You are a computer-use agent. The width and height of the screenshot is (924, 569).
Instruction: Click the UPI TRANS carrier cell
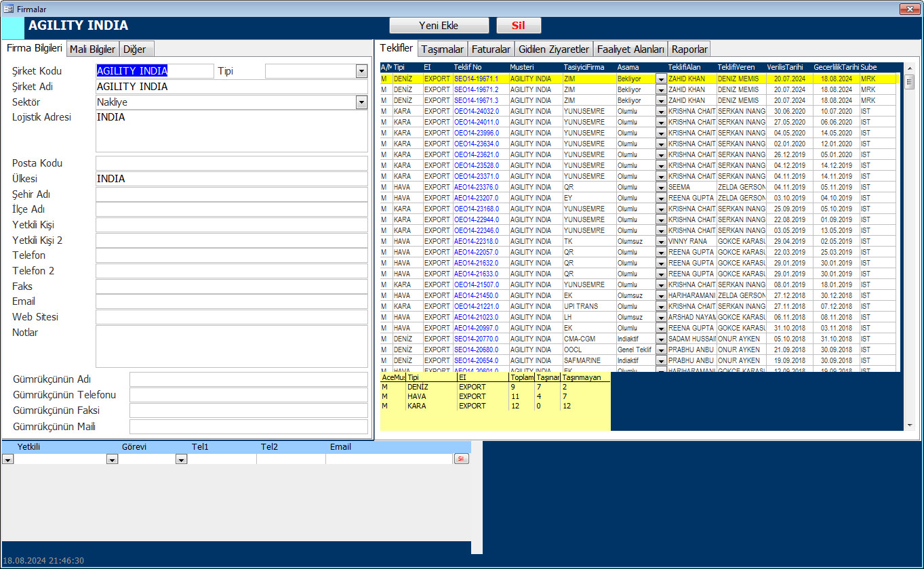click(588, 306)
